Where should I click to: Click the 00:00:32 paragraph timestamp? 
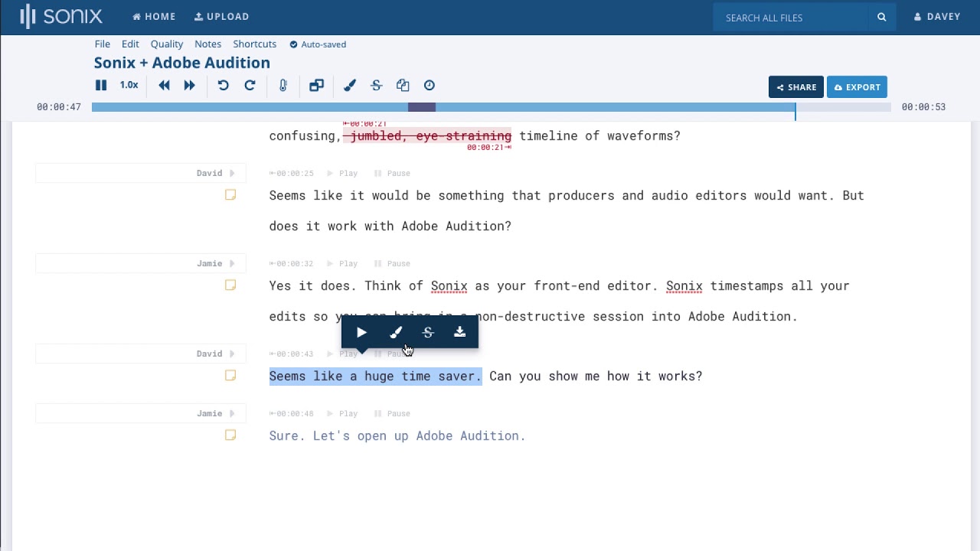tap(292, 264)
